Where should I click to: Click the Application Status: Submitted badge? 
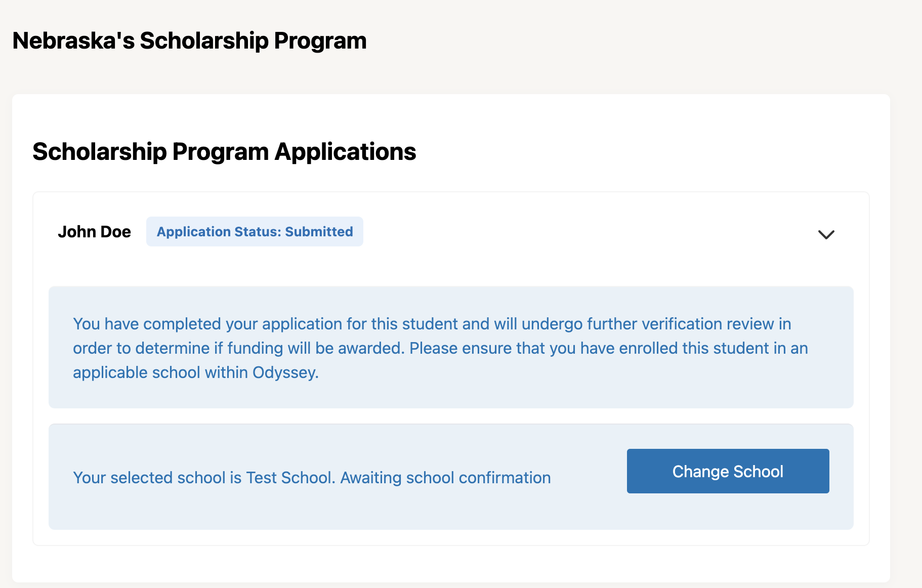coord(255,232)
